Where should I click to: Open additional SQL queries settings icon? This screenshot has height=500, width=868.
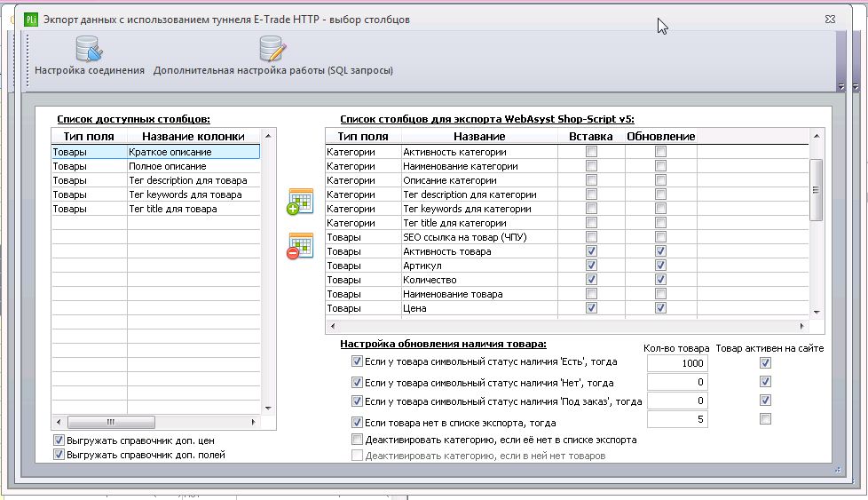[x=272, y=49]
